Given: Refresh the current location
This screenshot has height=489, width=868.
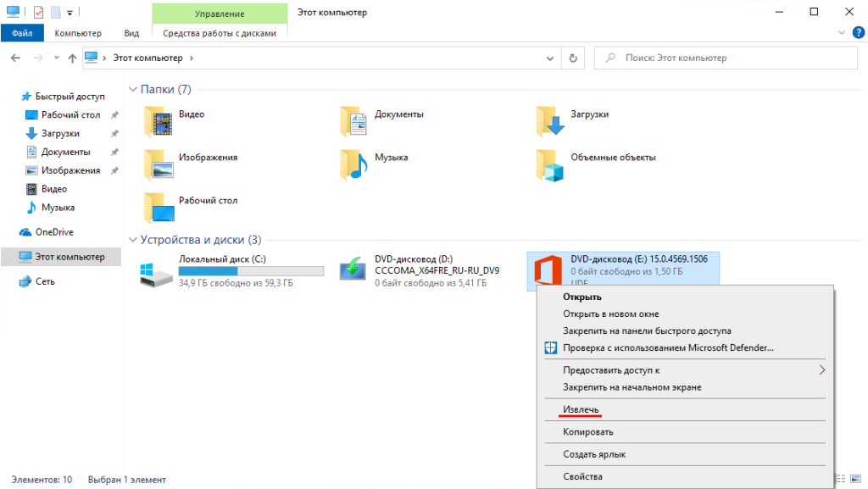Looking at the screenshot, I should coord(573,58).
